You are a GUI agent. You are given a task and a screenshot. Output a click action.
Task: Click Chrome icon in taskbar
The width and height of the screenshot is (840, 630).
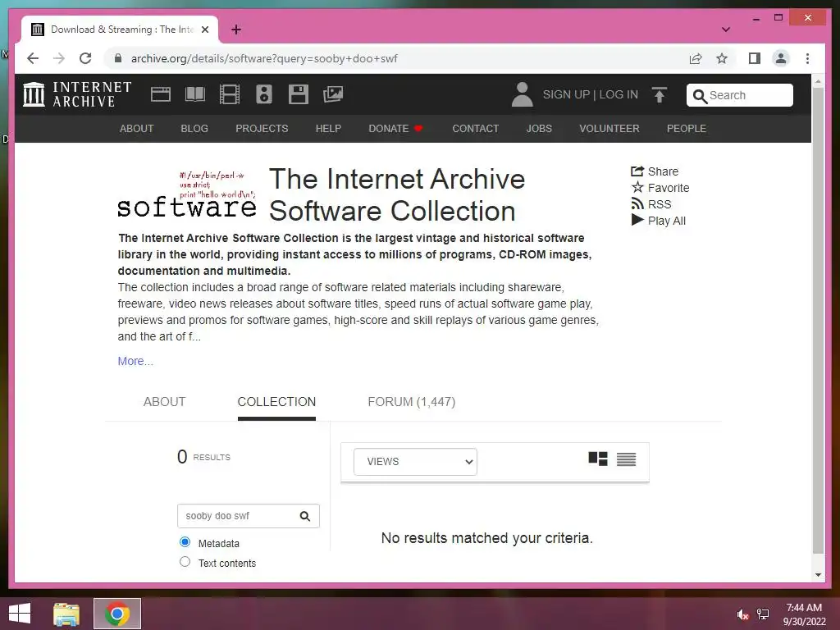(116, 614)
